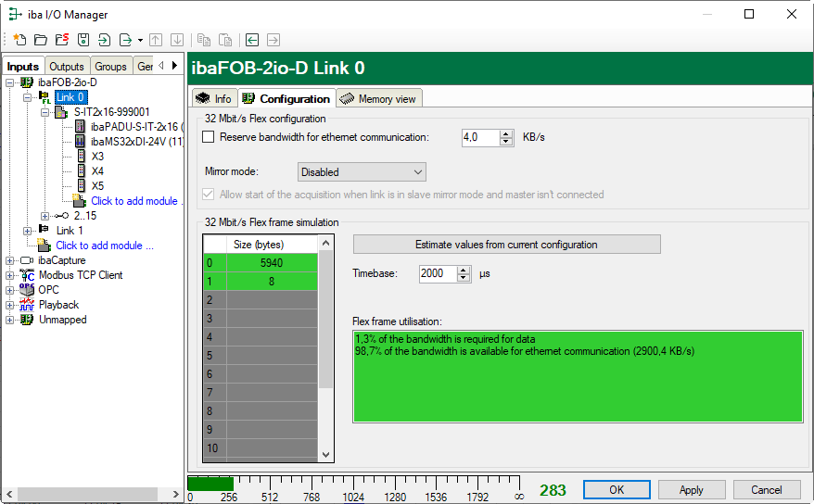Click the save (floppy disk) toolbar icon
The height and width of the screenshot is (504, 814).
(83, 40)
